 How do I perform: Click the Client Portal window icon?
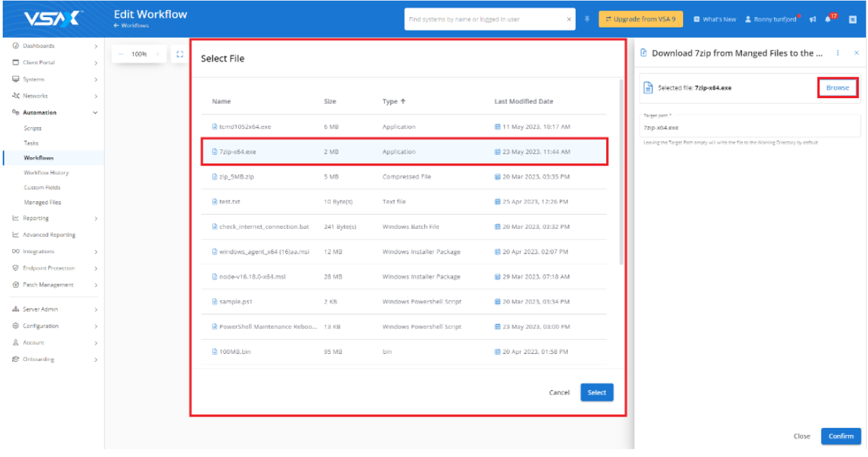tap(16, 63)
